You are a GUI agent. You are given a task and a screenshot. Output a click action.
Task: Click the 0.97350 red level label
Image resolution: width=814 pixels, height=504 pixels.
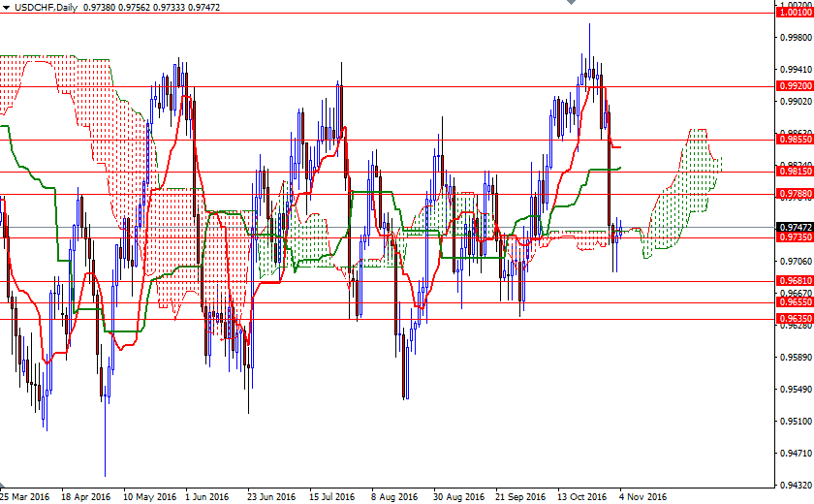coord(795,237)
